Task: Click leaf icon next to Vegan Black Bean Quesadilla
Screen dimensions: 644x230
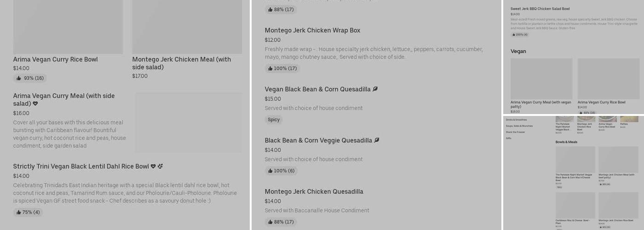Action: 375,89
